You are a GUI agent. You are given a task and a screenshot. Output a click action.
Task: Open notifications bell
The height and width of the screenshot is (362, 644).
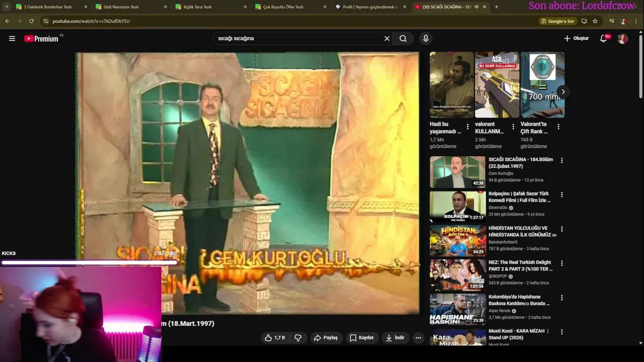pos(604,38)
